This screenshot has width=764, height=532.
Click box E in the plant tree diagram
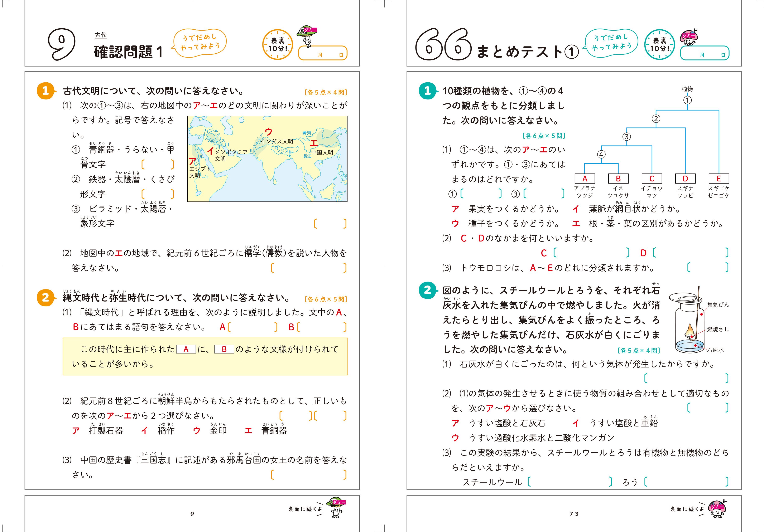click(719, 179)
